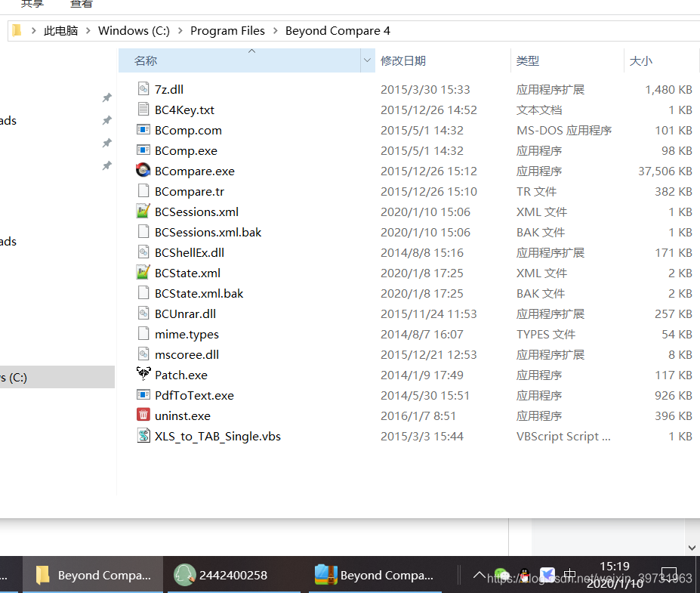Viewport: 700px width, 593px height.
Task: Click the 2014/8/8 15:16 date cell
Action: [x=422, y=253]
